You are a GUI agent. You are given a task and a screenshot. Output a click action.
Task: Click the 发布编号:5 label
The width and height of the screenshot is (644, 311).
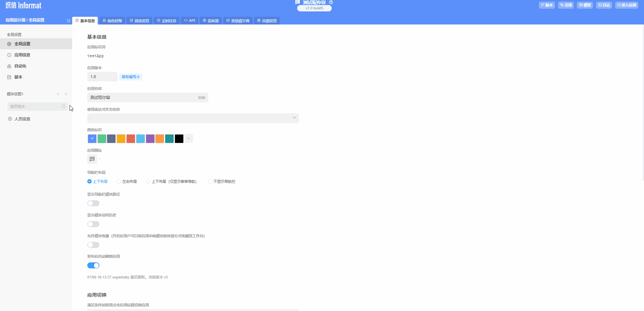[x=131, y=77]
